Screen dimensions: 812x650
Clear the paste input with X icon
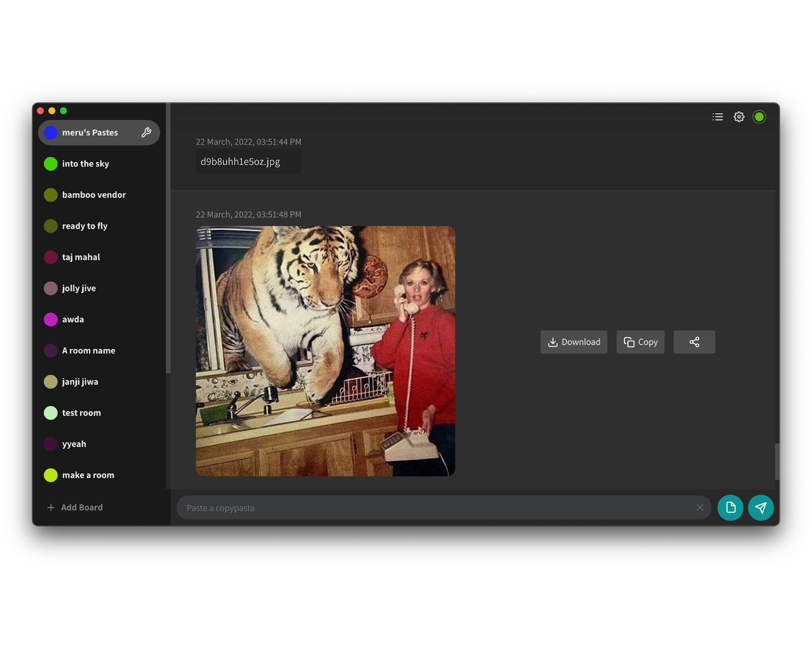tap(700, 507)
